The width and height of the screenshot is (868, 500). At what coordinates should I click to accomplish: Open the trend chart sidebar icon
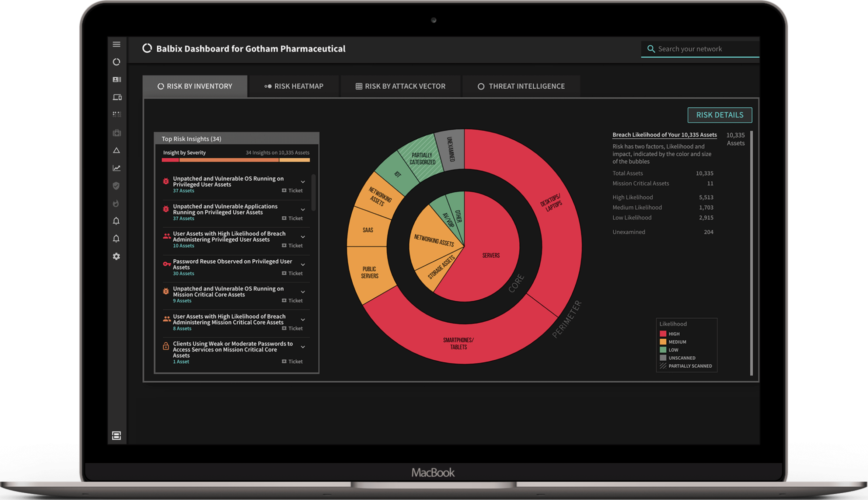(116, 168)
